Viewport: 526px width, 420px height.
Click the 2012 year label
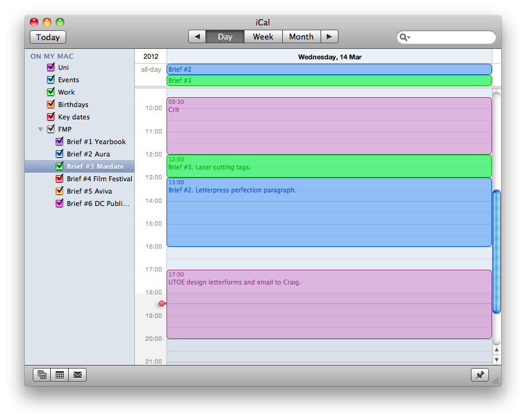(151, 56)
